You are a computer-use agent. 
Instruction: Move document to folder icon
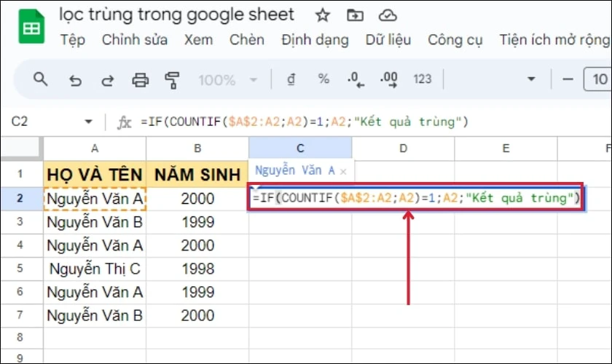click(x=355, y=15)
